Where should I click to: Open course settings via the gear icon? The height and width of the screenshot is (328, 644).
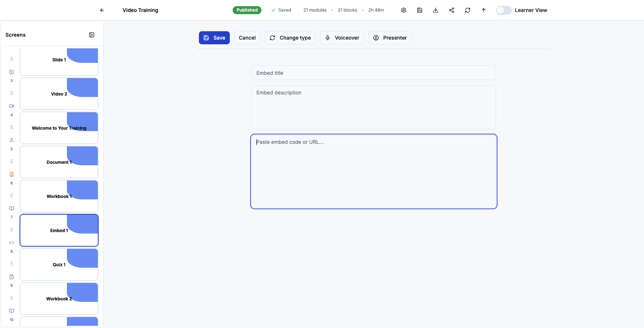tap(403, 10)
